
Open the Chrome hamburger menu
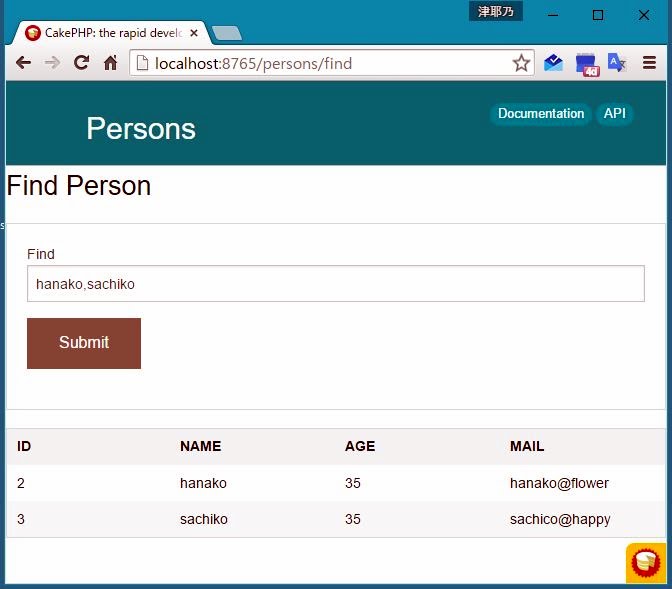coord(649,63)
